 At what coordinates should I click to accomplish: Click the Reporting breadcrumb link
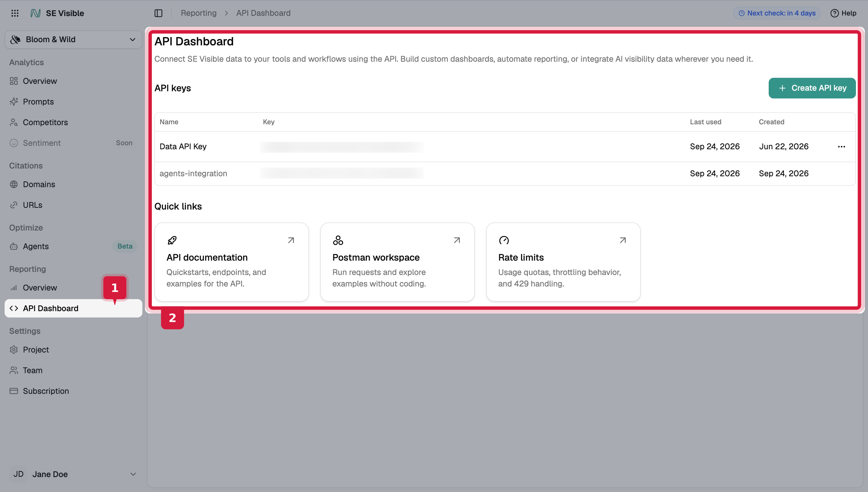tap(199, 13)
